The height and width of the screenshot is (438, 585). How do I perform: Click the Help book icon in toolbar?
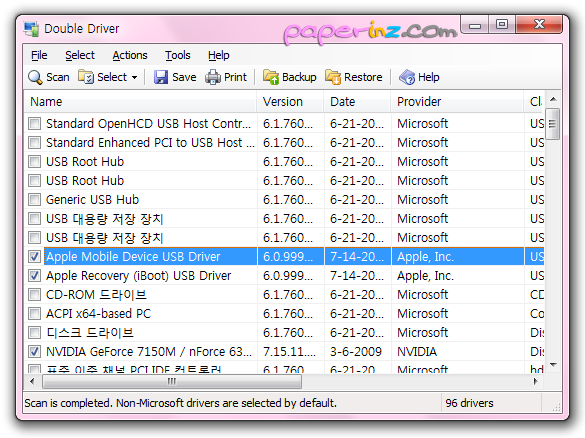tap(407, 77)
